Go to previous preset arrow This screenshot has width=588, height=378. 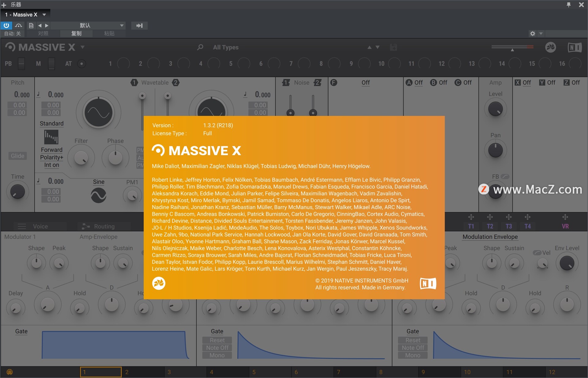pos(40,25)
